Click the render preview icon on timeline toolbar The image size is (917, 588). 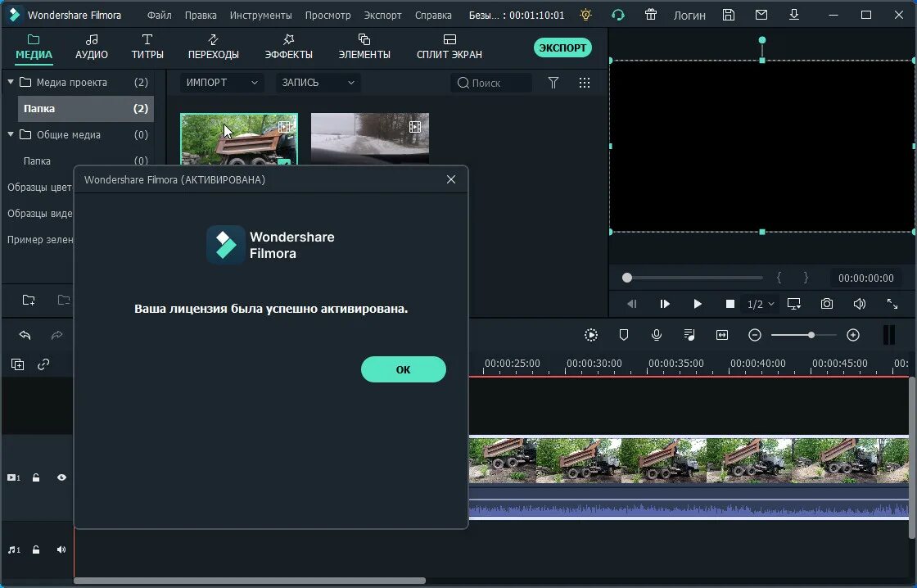pos(591,335)
